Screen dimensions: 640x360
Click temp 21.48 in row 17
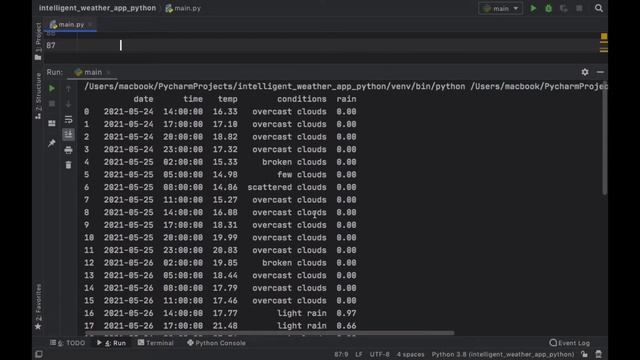click(225, 326)
